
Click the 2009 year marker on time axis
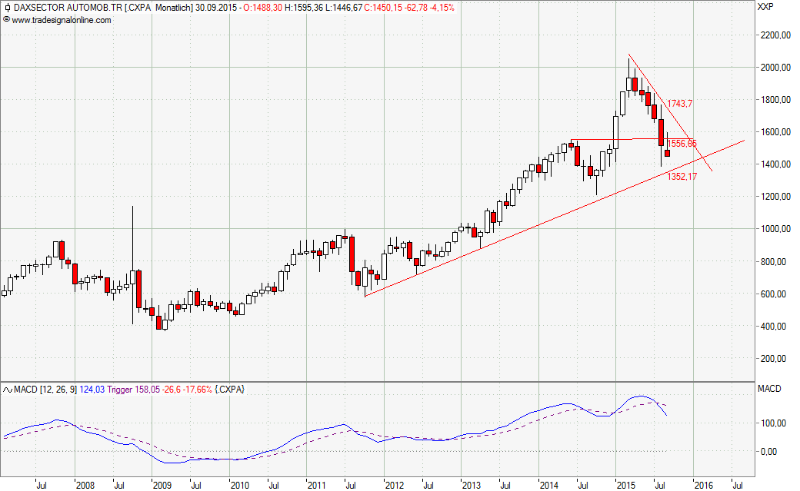pyautogui.click(x=161, y=484)
